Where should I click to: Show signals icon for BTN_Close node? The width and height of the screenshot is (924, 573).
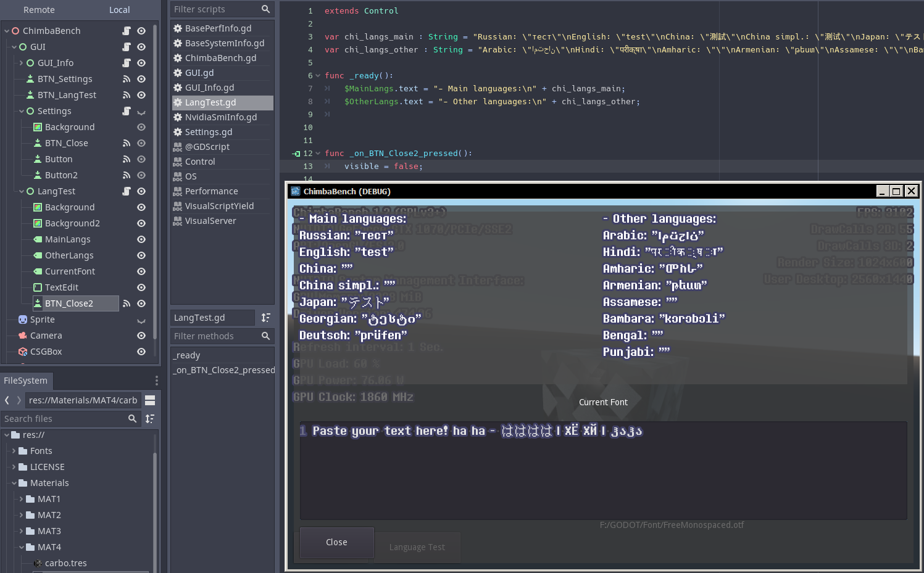click(127, 143)
